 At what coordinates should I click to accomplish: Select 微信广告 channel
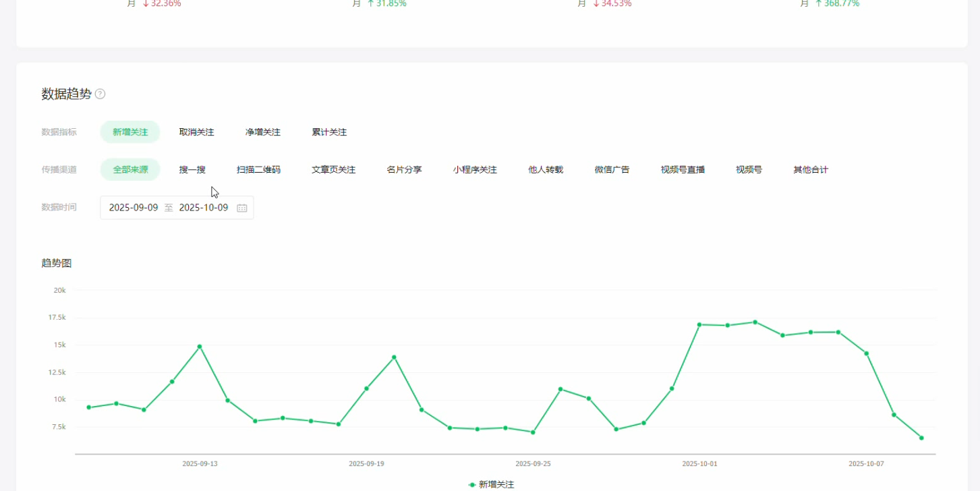[612, 170]
